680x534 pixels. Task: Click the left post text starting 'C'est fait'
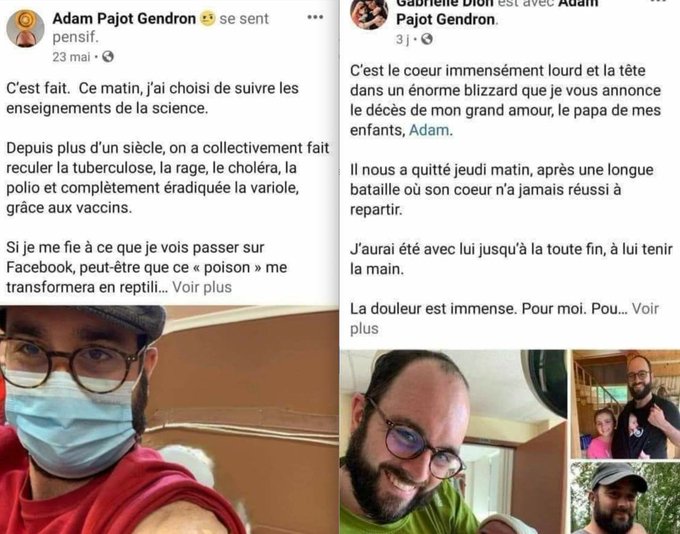pos(152,98)
